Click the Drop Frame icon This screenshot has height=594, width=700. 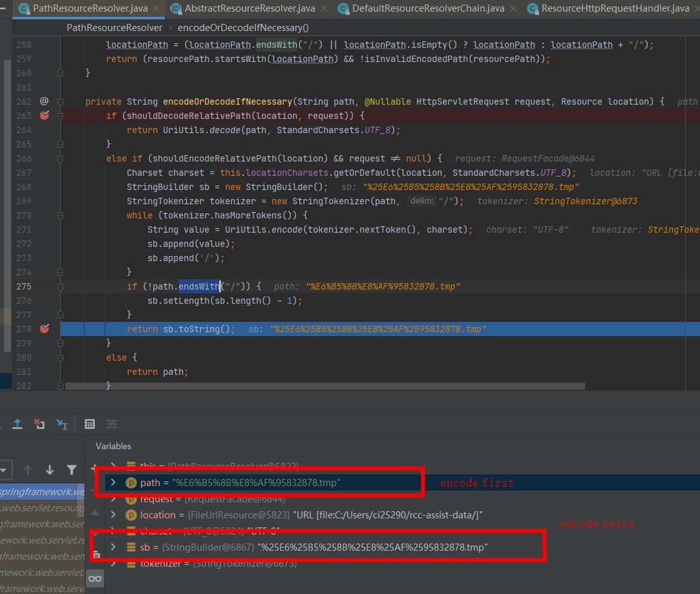(x=39, y=424)
